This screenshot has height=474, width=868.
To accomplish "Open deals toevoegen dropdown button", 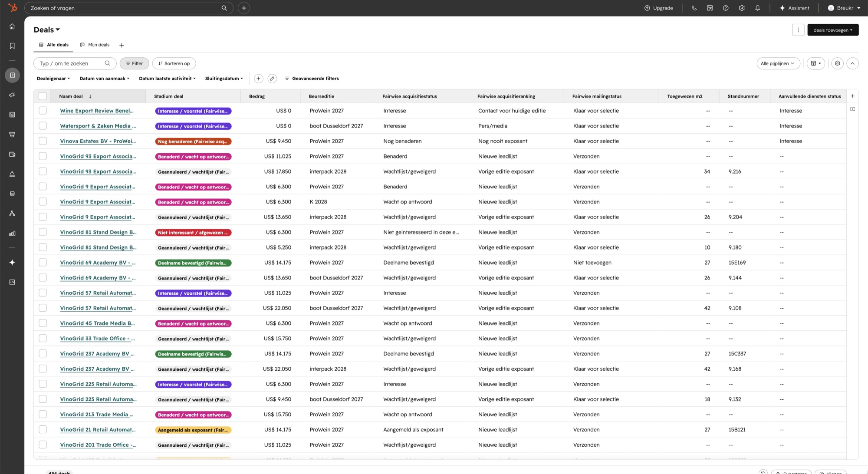I will click(x=833, y=30).
